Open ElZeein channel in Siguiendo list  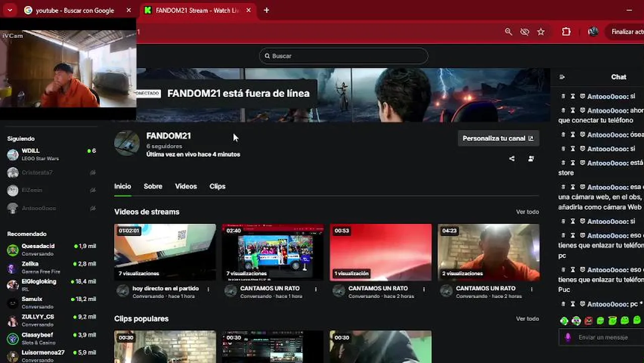coord(51,190)
